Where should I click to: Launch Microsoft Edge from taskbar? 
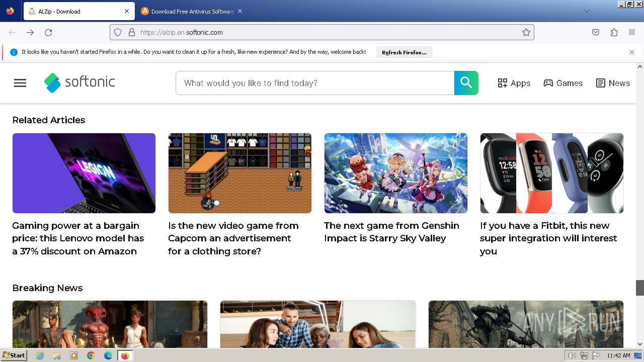tap(108, 355)
